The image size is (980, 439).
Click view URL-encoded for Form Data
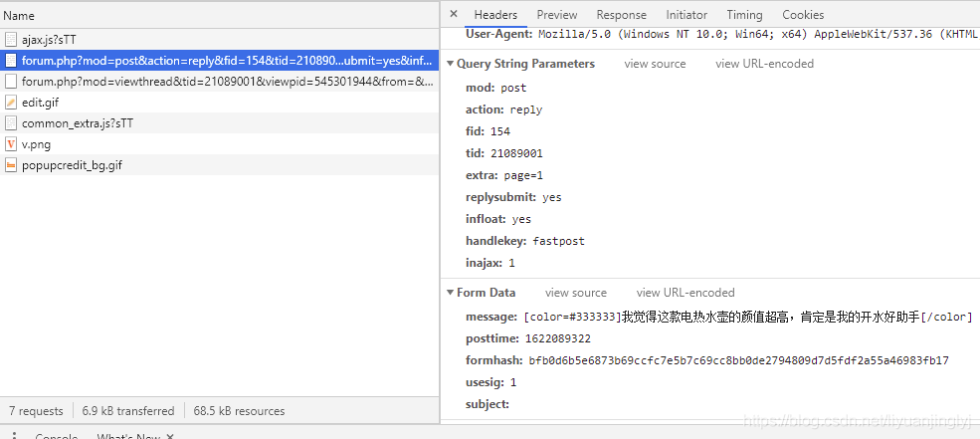point(686,293)
